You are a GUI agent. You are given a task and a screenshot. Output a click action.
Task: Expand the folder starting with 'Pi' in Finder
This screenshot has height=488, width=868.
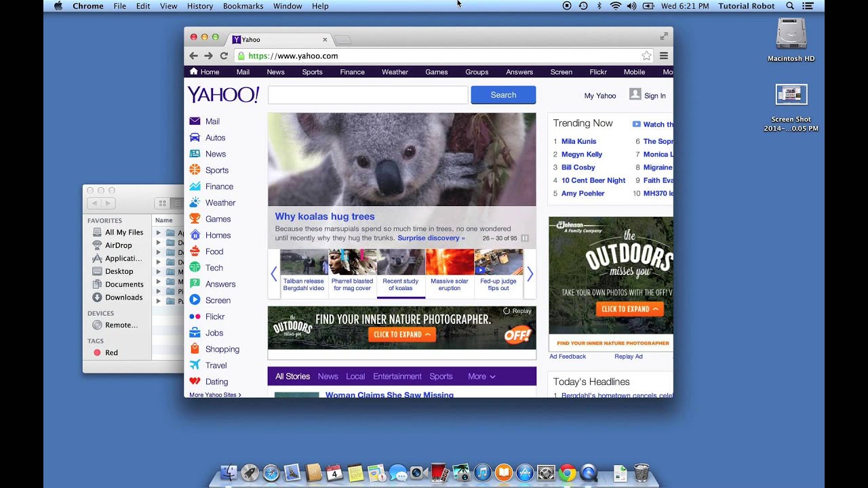pyautogui.click(x=159, y=291)
